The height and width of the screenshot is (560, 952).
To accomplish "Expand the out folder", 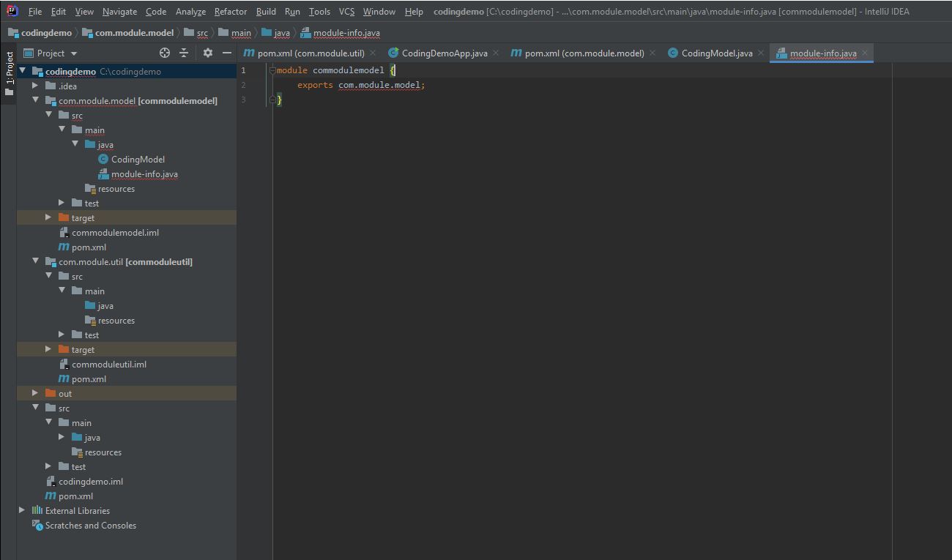I will (35, 393).
